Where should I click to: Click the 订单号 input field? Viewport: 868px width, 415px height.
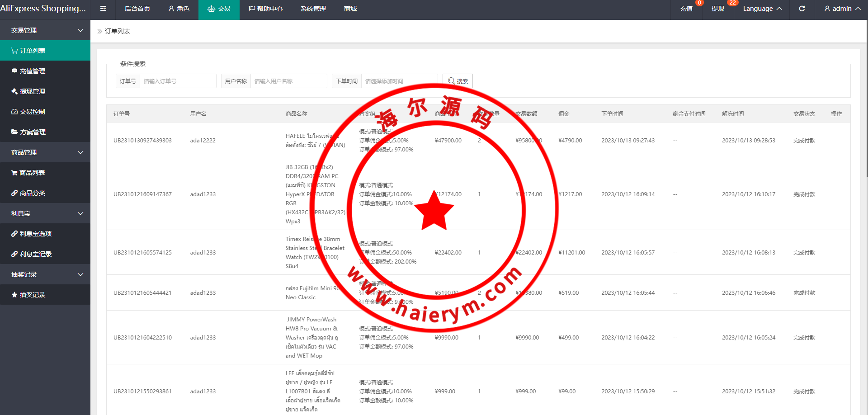pos(178,81)
